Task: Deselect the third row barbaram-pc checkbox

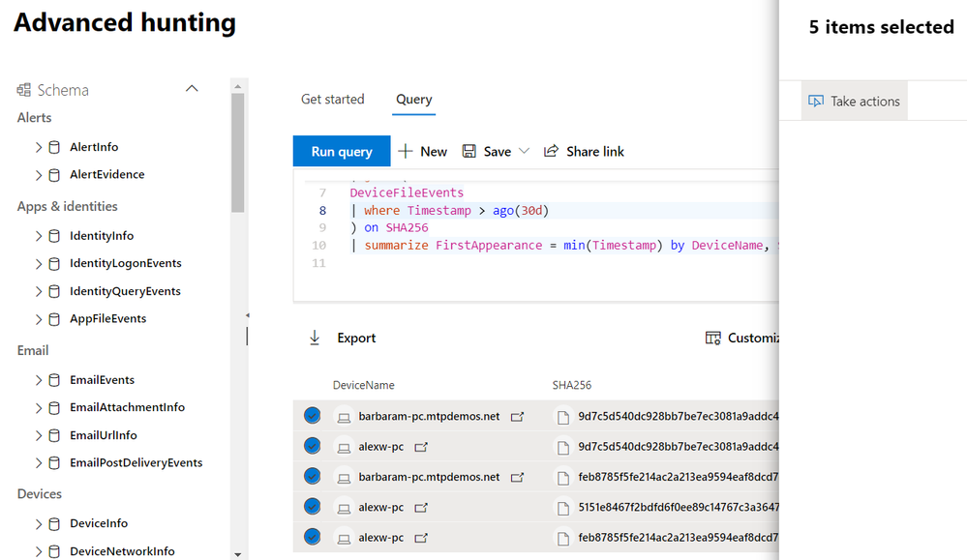Action: (312, 476)
